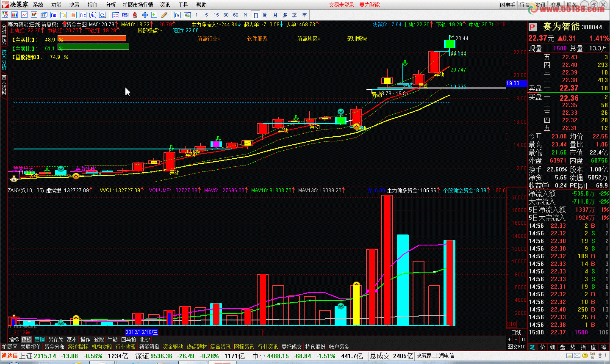Image resolution: width=610 pixels, height=364 pixels.
Task: Expand the 扩展区 panel
Action: pyautogui.click(x=9, y=347)
